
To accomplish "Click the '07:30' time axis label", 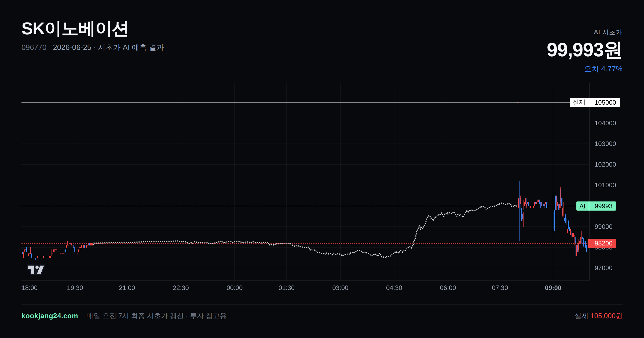I will tap(500, 288).
